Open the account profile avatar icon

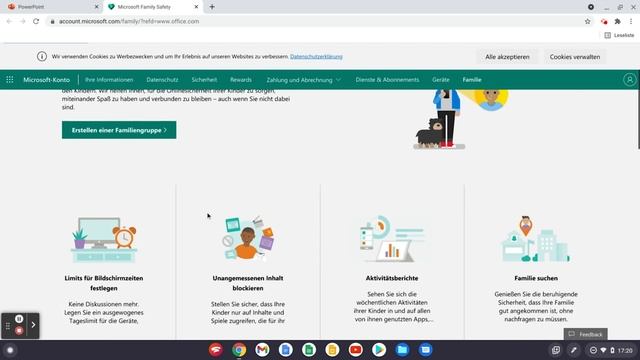coord(629,80)
